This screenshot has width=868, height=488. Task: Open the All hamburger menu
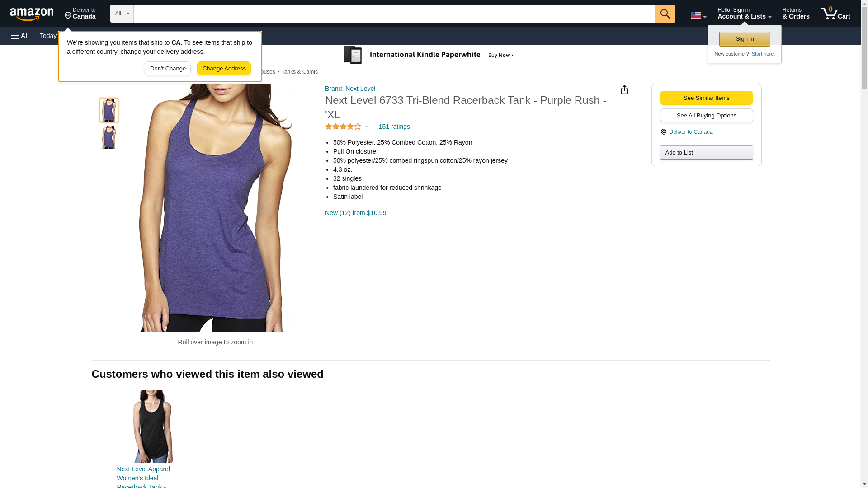tap(20, 36)
